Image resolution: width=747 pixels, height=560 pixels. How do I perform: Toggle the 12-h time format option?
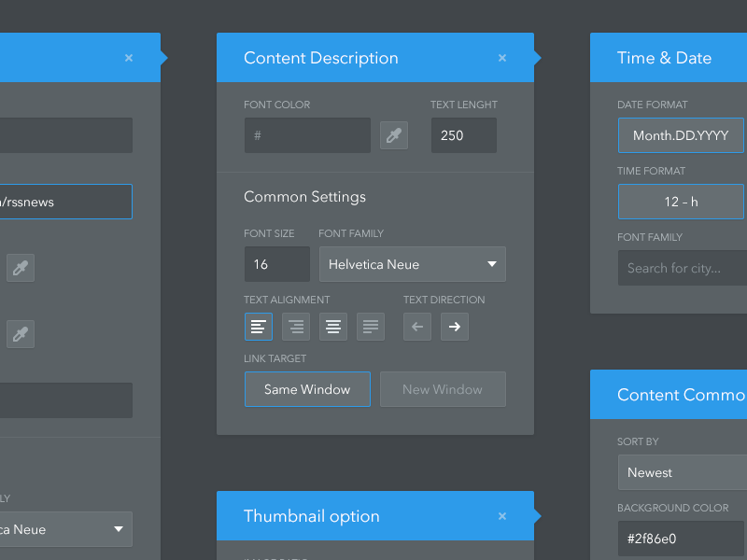[x=681, y=202]
